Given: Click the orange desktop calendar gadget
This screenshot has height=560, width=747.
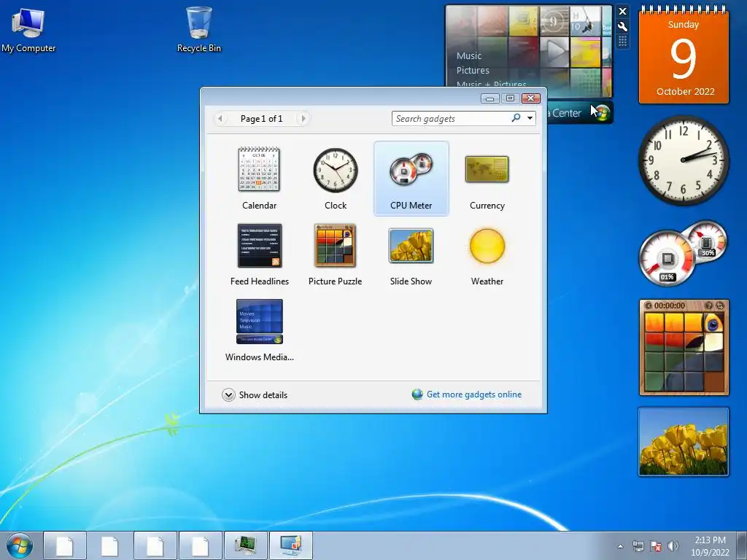Looking at the screenshot, I should coord(684,55).
